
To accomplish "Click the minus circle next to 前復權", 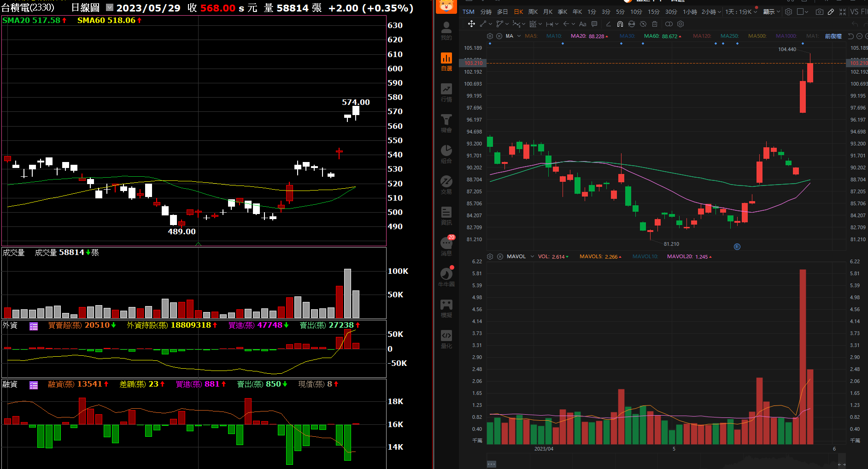I will 859,36.
